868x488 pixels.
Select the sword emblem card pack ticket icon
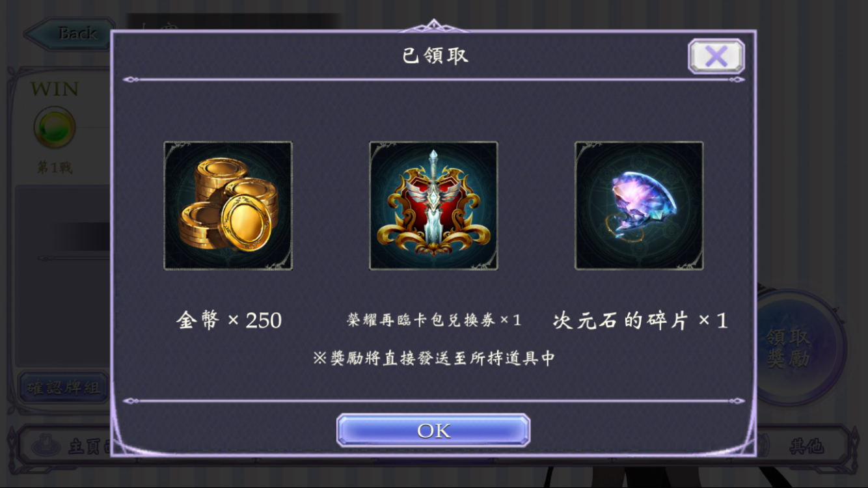point(433,206)
